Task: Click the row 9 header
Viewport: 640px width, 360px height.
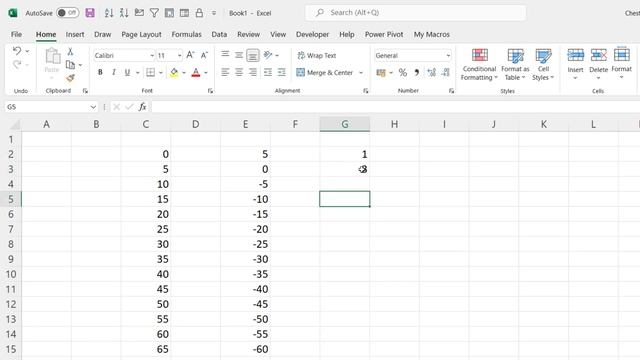Action: [11, 259]
